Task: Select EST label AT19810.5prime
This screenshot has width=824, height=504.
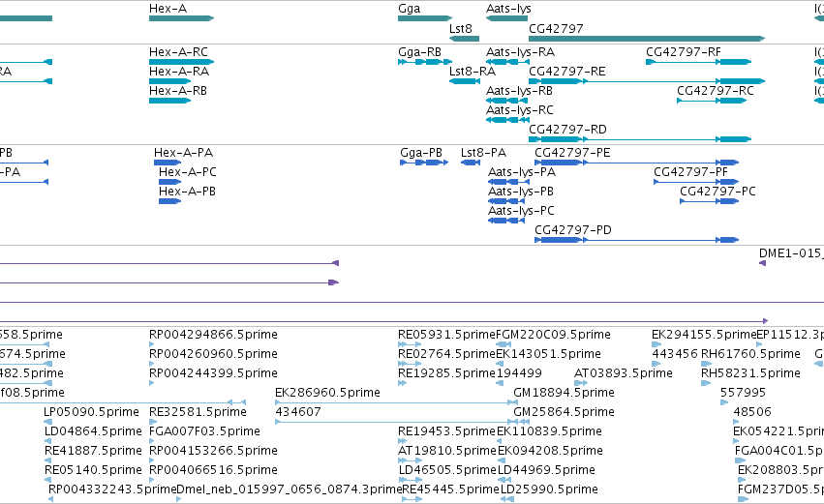Action: click(447, 451)
